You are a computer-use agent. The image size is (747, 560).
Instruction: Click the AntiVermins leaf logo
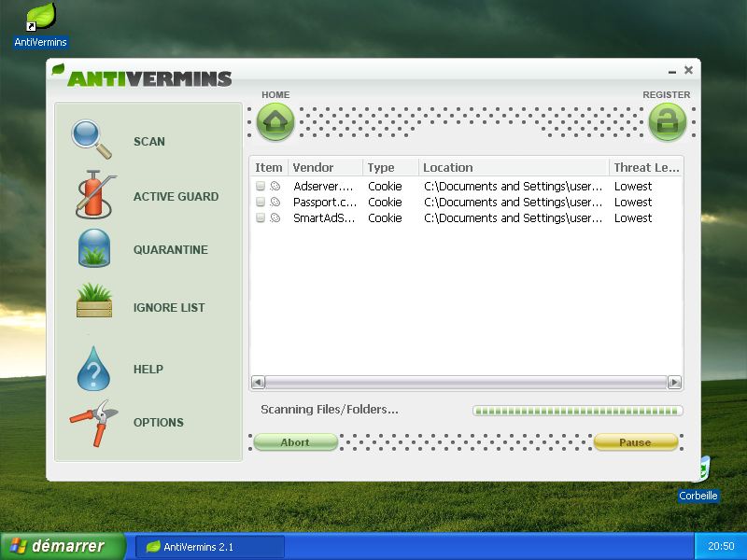[x=58, y=69]
